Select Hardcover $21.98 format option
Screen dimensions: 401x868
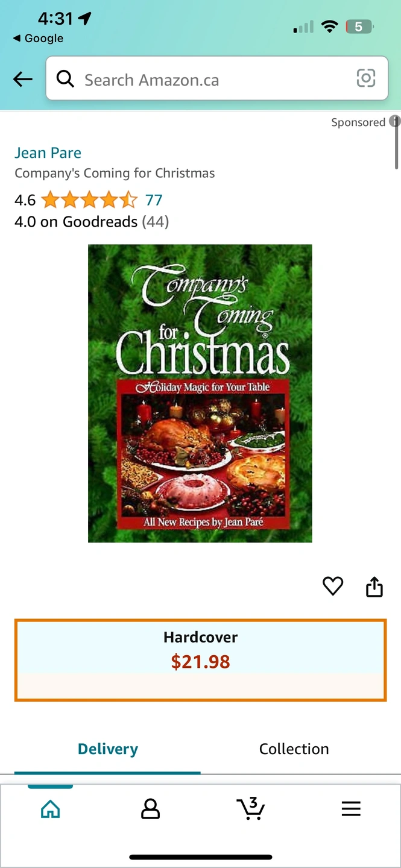[200, 660]
